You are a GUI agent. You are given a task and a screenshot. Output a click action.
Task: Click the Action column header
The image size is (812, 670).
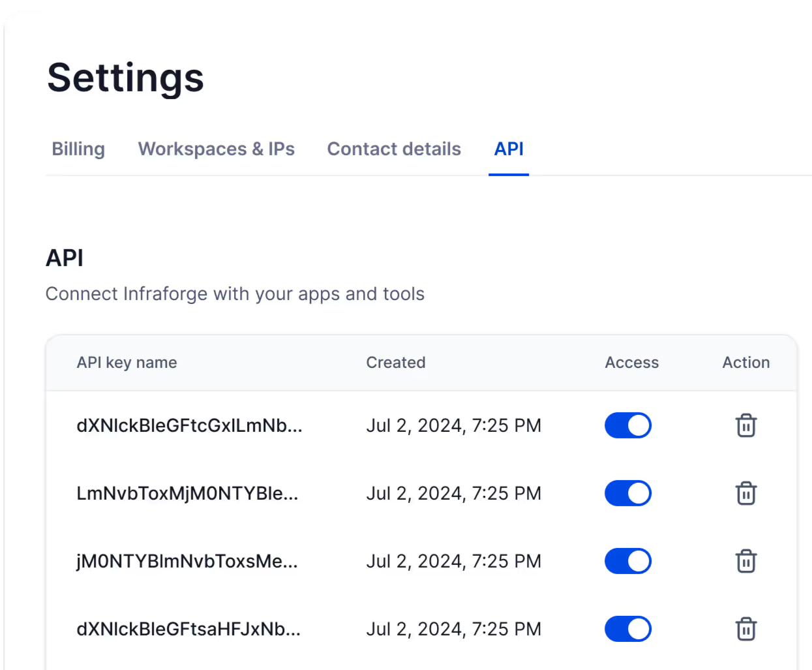(746, 363)
